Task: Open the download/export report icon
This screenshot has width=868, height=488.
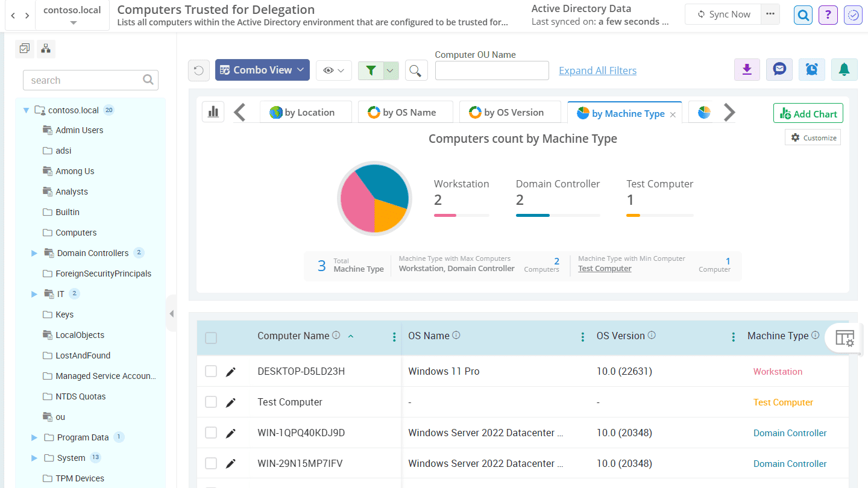Action: [x=747, y=69]
